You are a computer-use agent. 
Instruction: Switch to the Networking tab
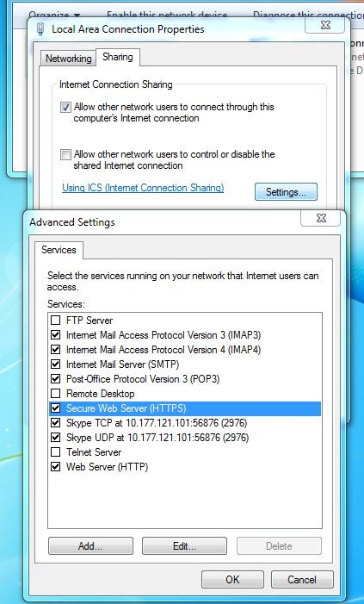68,59
